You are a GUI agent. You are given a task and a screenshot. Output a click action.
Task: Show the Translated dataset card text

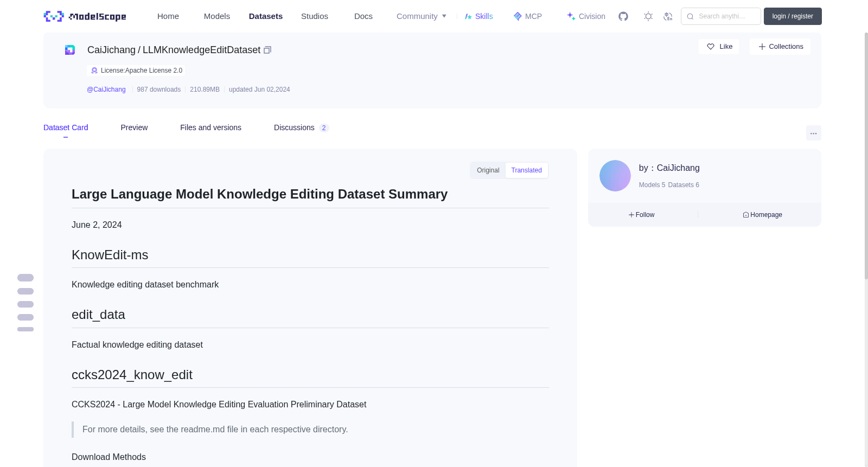tap(527, 170)
